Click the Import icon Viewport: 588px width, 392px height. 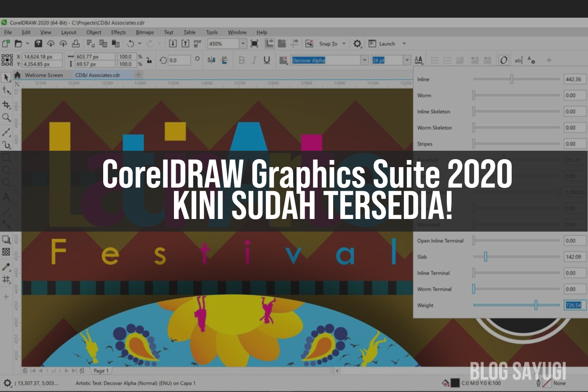coord(173,43)
